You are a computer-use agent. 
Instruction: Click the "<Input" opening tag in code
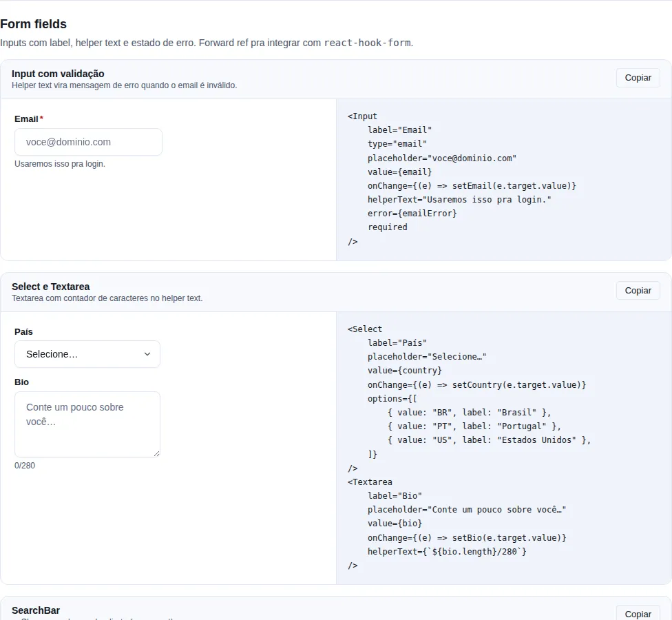tap(363, 116)
